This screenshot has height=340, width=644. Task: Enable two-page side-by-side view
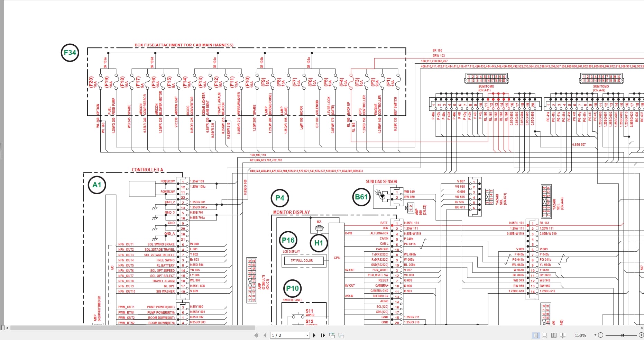(554, 335)
